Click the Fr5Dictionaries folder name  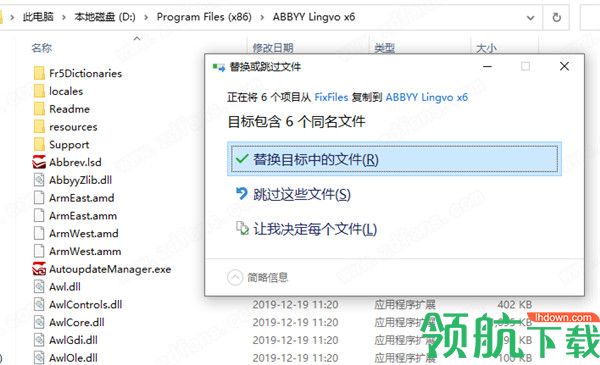85,73
